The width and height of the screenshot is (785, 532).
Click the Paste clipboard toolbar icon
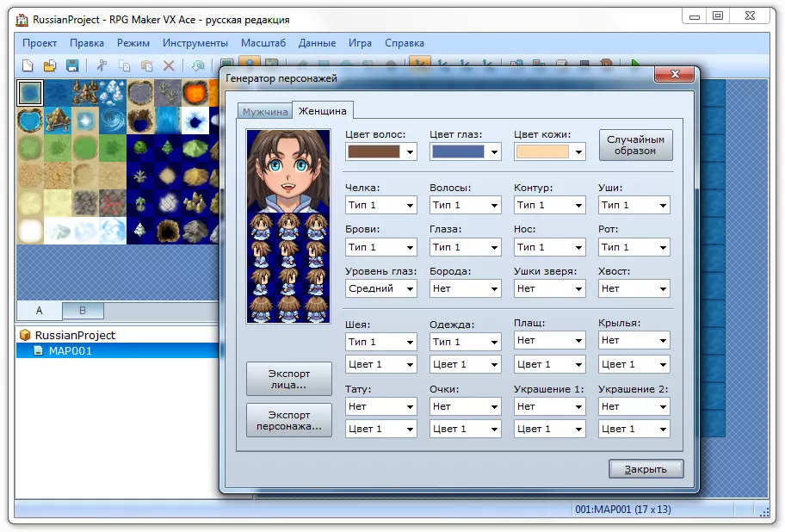(146, 65)
